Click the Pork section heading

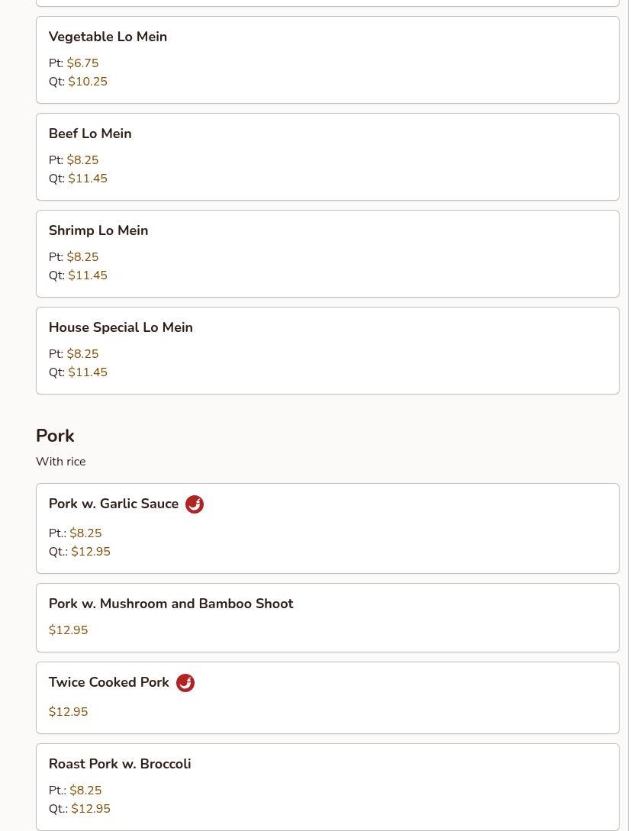click(x=55, y=436)
